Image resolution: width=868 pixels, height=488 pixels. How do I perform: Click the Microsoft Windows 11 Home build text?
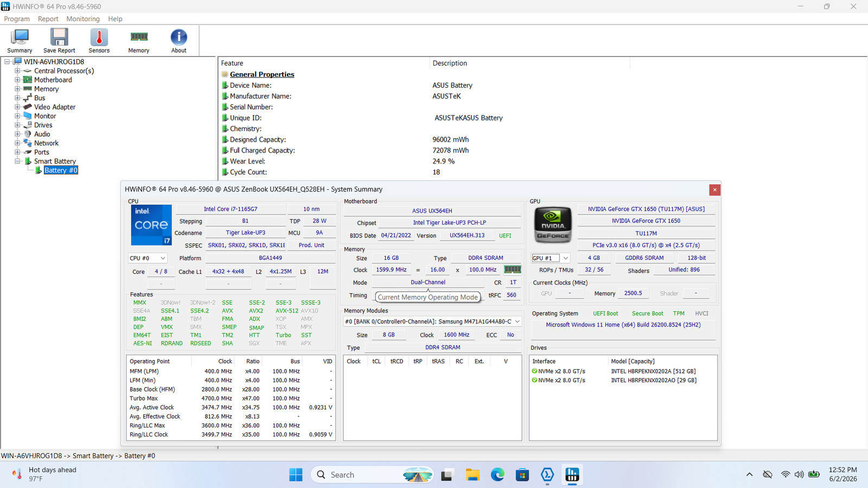click(x=623, y=325)
